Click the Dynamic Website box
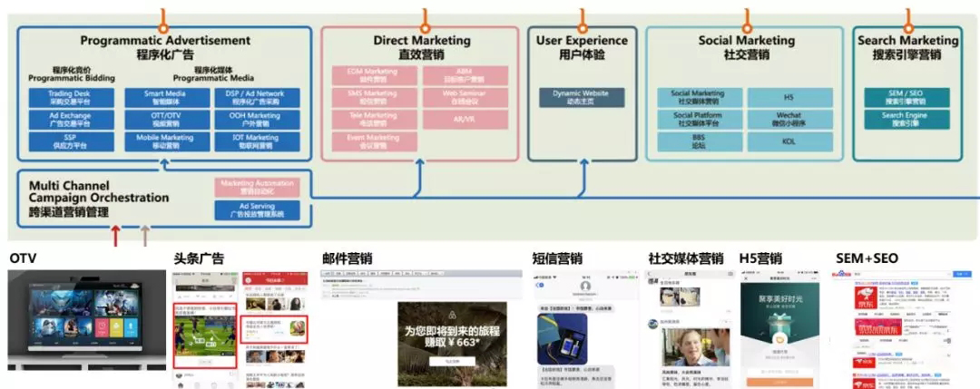This screenshot has width=980, height=389. pos(581,97)
